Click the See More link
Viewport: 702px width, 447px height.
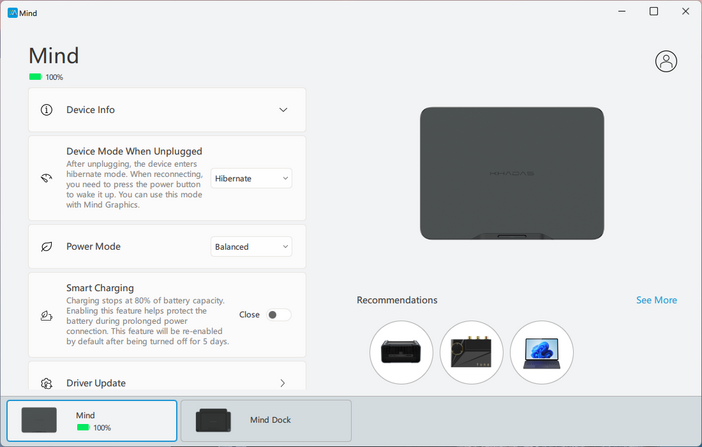[x=656, y=300]
